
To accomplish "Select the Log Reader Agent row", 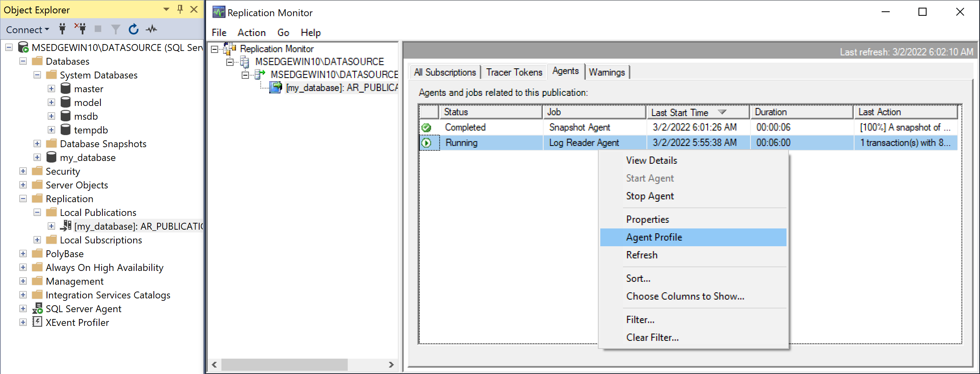I will point(583,142).
